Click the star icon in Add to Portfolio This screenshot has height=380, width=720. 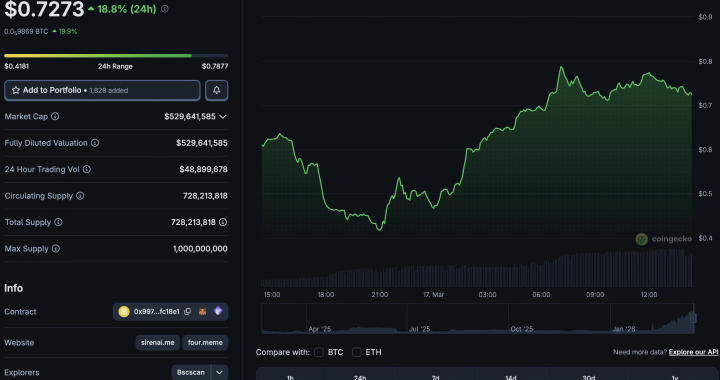tap(16, 90)
